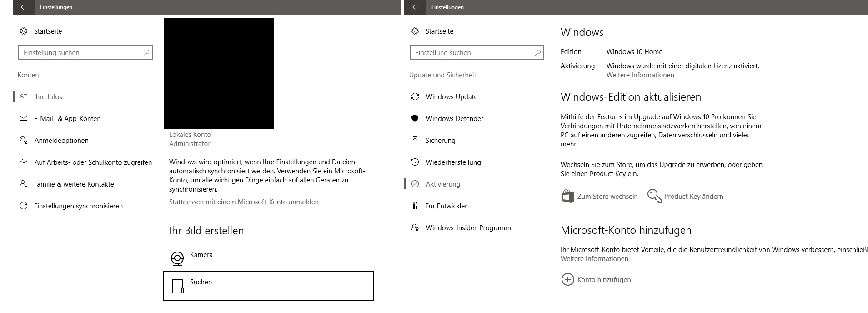Click Konto hinzufügen
This screenshot has width=868, height=313.
[x=604, y=280]
